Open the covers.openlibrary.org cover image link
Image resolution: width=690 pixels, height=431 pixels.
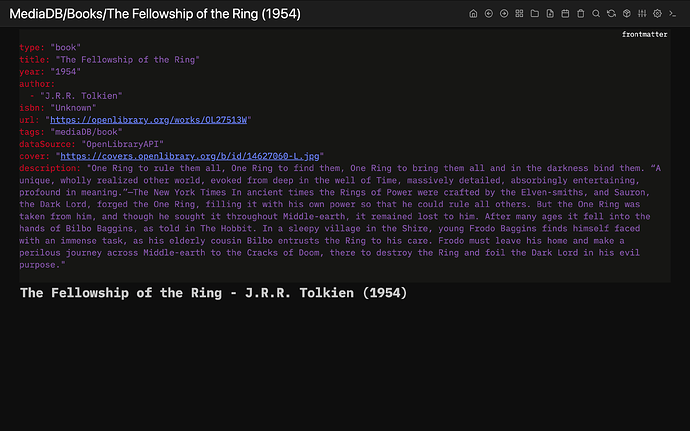pyautogui.click(x=190, y=156)
